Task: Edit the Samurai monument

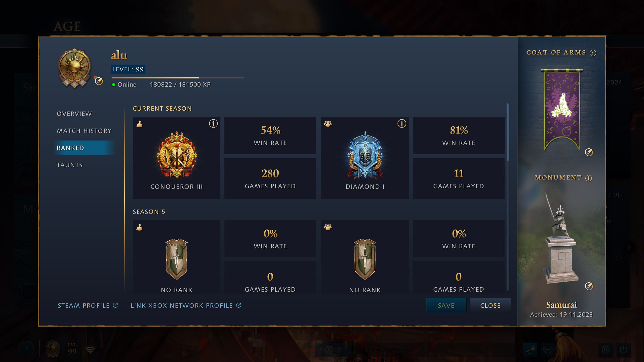Action: pos(589,286)
